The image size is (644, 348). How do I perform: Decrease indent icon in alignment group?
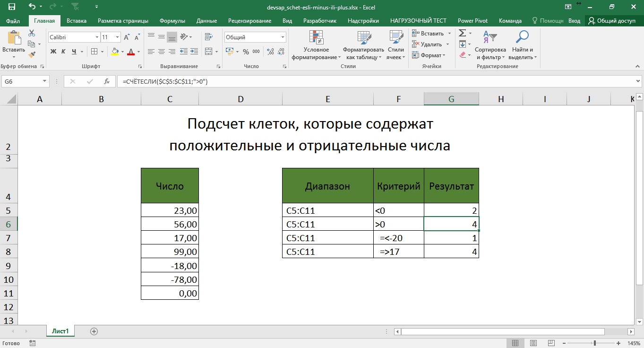184,52
